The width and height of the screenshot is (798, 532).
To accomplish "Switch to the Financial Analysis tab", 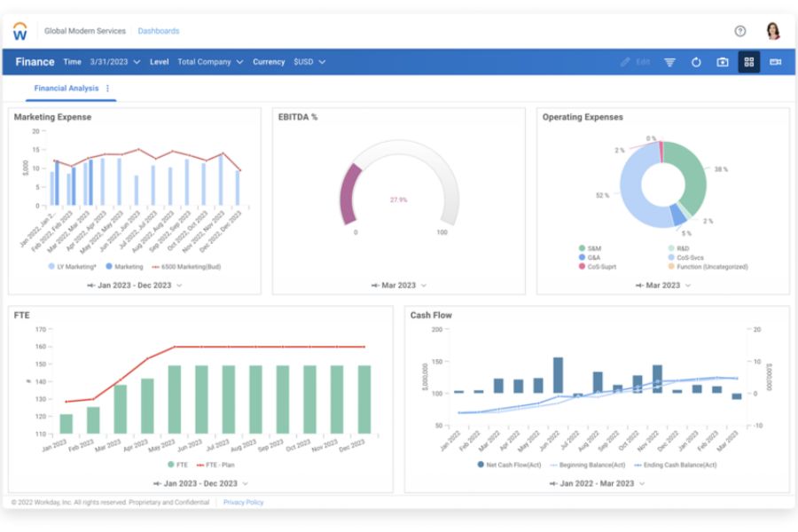I will [x=65, y=89].
